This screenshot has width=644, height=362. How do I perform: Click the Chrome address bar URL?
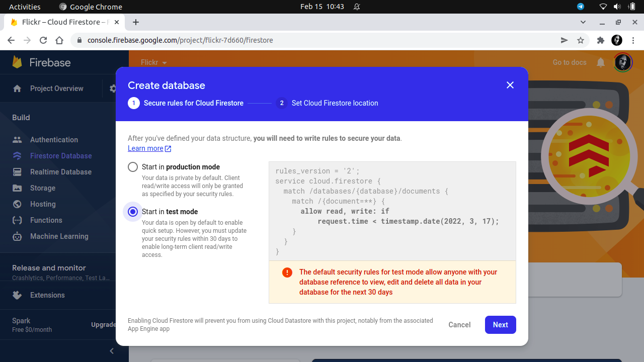click(x=180, y=40)
